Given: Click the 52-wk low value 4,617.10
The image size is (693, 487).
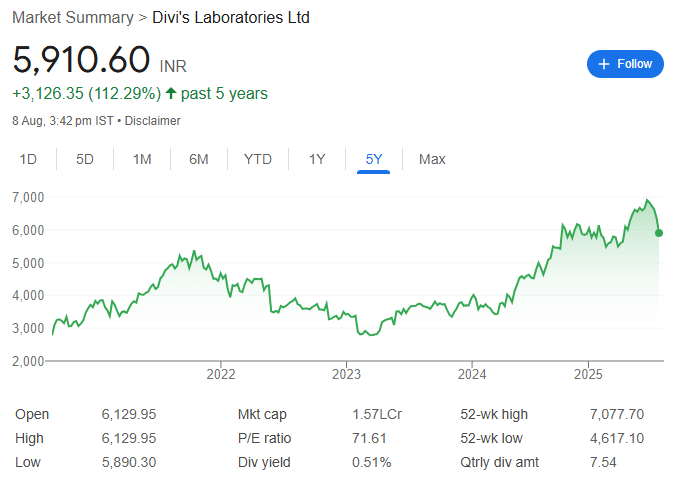Looking at the screenshot, I should 617,438.
